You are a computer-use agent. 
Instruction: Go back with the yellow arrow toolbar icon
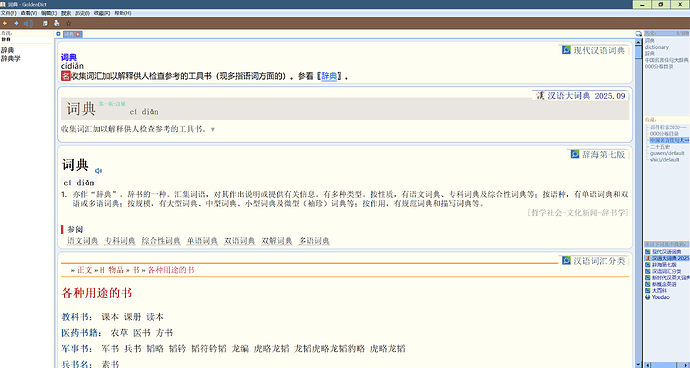tap(5, 23)
